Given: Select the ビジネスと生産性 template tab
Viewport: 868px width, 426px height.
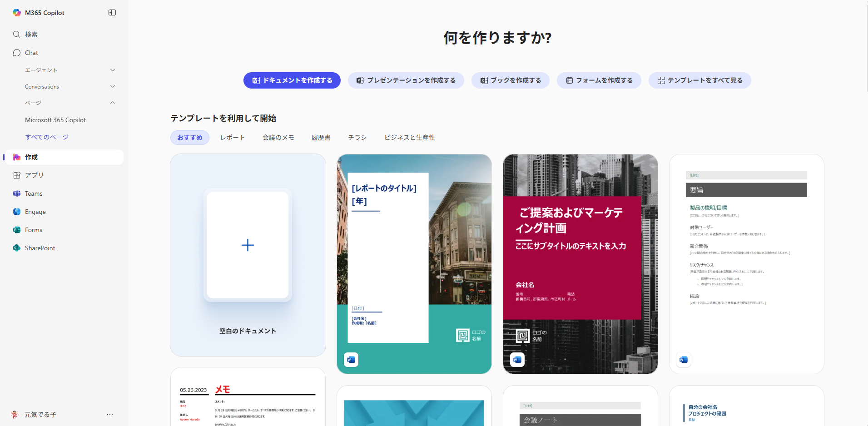Looking at the screenshot, I should pos(410,138).
